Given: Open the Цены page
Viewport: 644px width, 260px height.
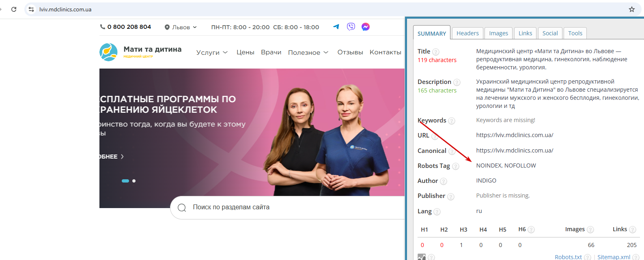Looking at the screenshot, I should 246,52.
